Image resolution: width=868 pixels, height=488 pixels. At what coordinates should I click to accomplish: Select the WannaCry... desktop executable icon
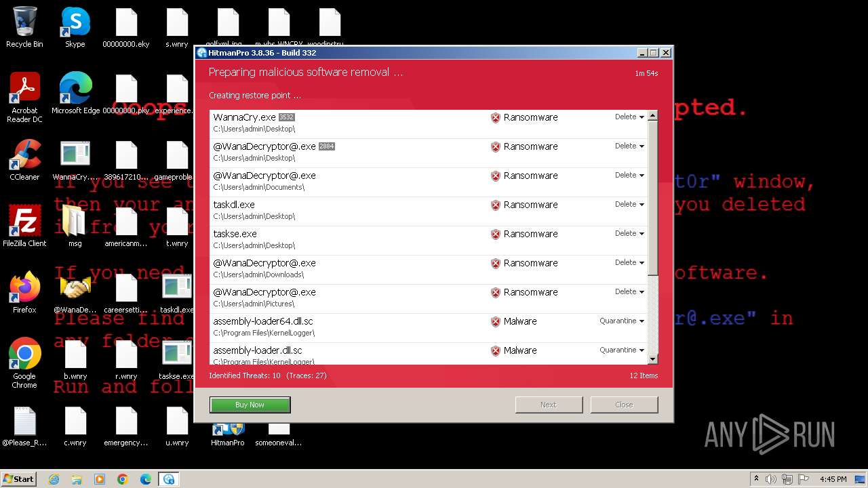coord(75,160)
